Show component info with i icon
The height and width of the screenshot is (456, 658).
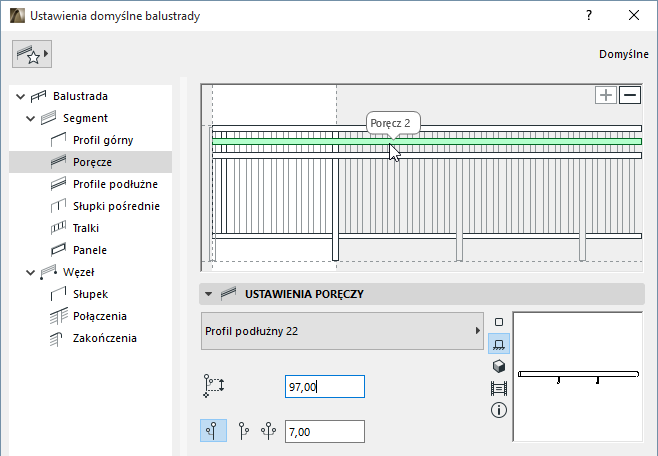[499, 410]
